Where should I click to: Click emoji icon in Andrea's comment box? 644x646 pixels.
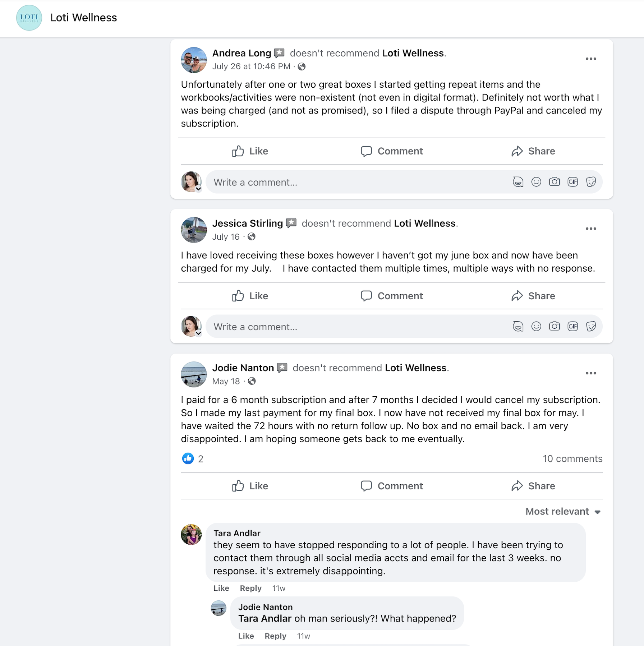[536, 182]
